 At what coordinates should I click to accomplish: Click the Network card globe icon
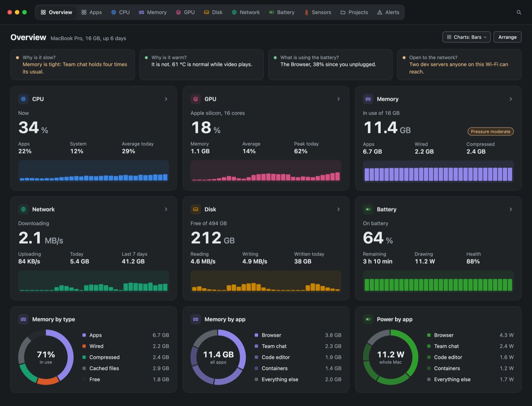(24, 209)
